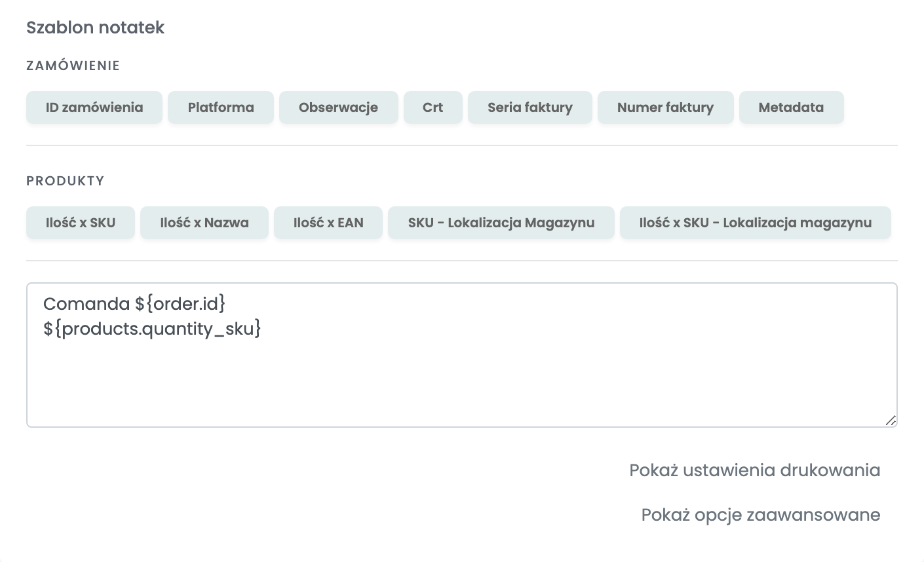Grab the textarea resize handle

891,421
